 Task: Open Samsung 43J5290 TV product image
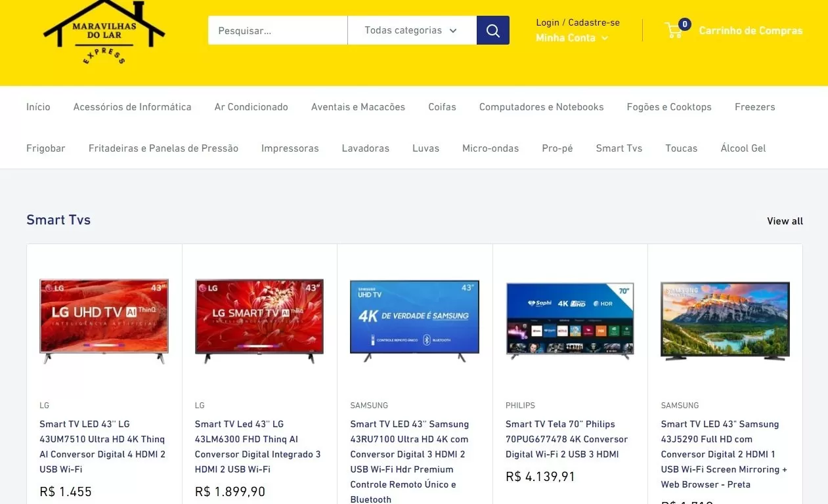click(x=725, y=321)
